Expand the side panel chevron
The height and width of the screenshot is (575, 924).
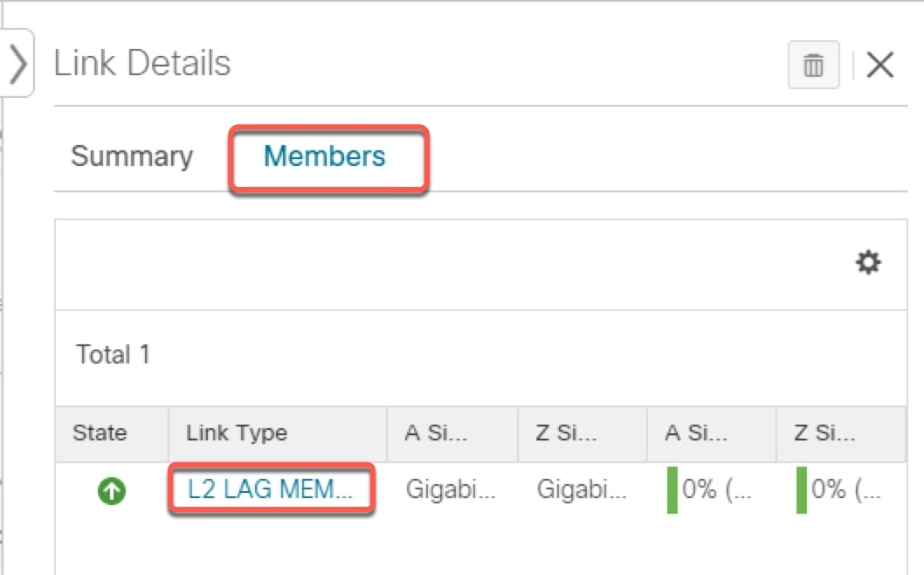17,65
